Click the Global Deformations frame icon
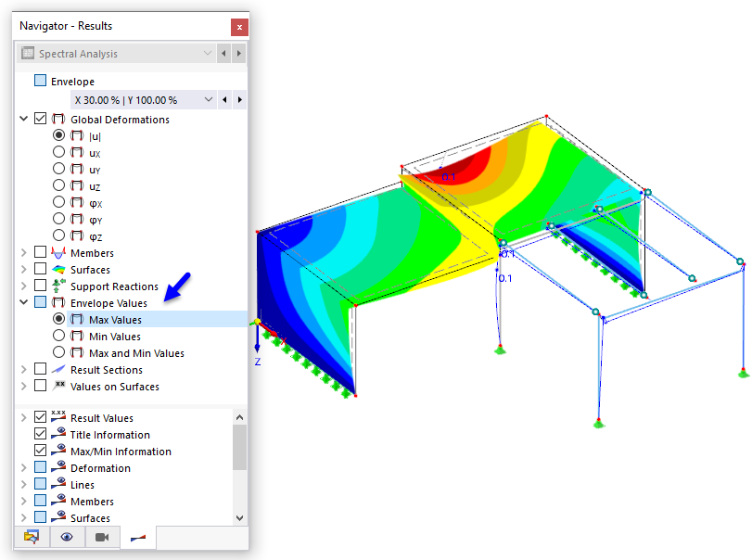 pyautogui.click(x=58, y=119)
